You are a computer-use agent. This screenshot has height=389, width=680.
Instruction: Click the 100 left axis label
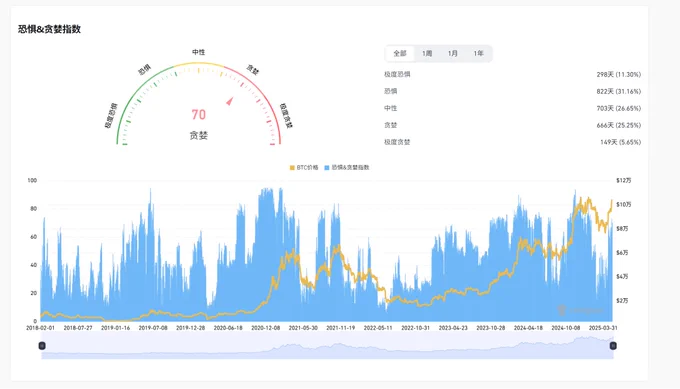point(32,180)
